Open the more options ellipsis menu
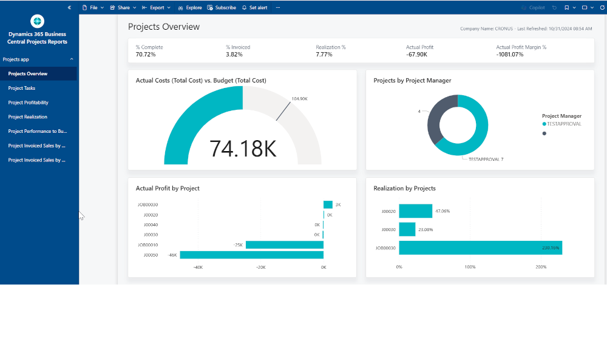Screen dimensions: 607x364 point(278,7)
